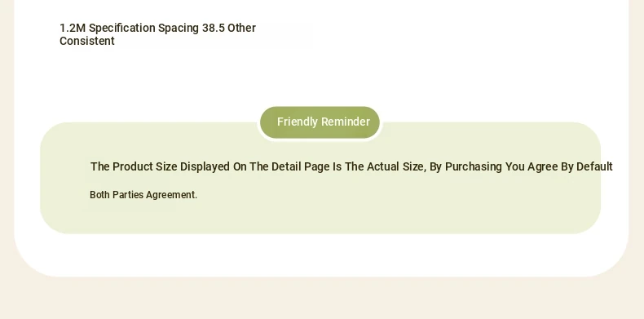Click the word "Specification" in the top text
The image size is (644, 319).
pos(122,29)
